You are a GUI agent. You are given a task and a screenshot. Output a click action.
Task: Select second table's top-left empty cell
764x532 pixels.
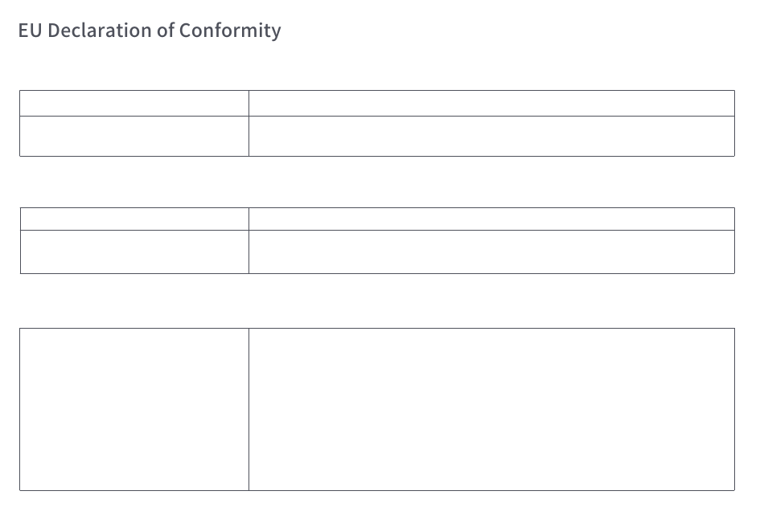(134, 219)
